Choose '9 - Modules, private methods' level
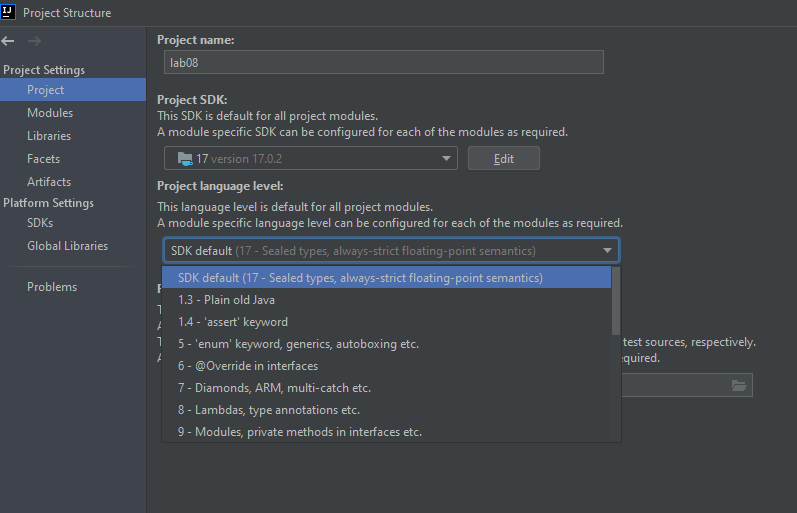 coord(300,432)
